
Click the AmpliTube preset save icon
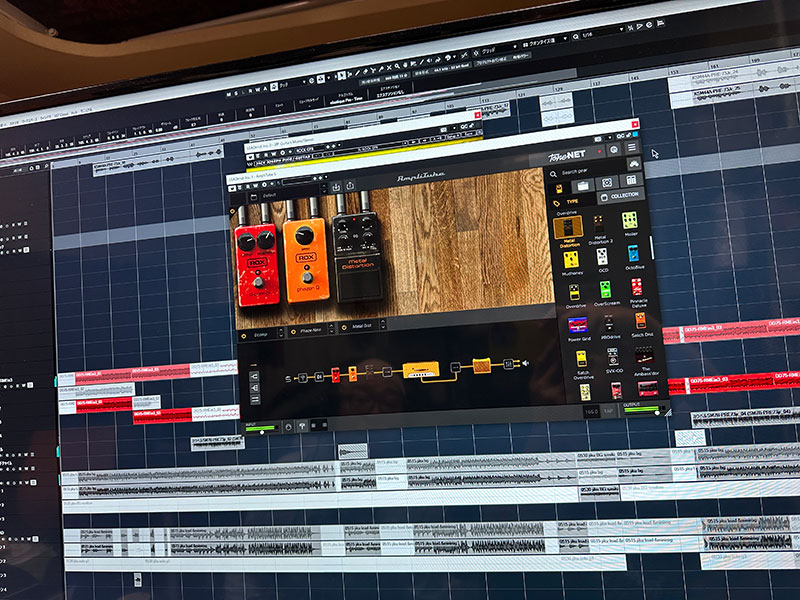coord(337,187)
